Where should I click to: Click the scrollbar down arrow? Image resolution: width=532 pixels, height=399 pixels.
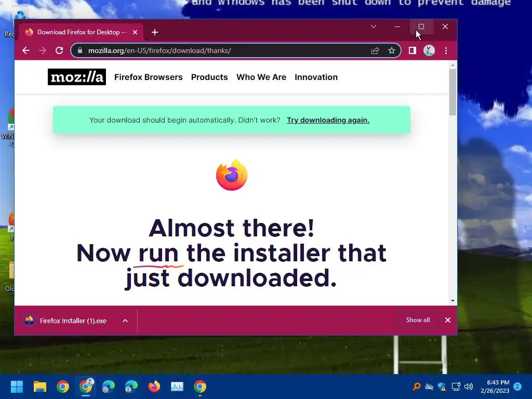coord(453,301)
